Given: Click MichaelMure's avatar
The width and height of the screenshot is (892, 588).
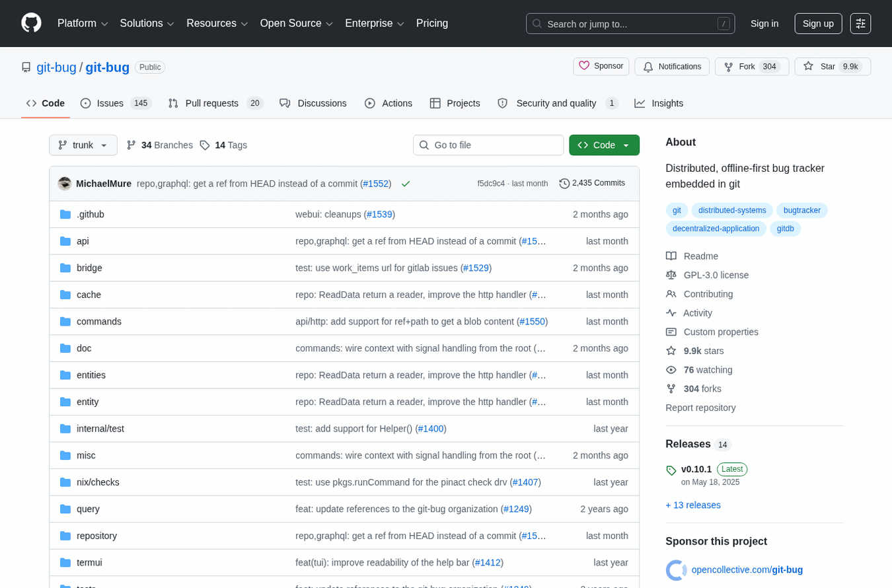Looking at the screenshot, I should [65, 184].
